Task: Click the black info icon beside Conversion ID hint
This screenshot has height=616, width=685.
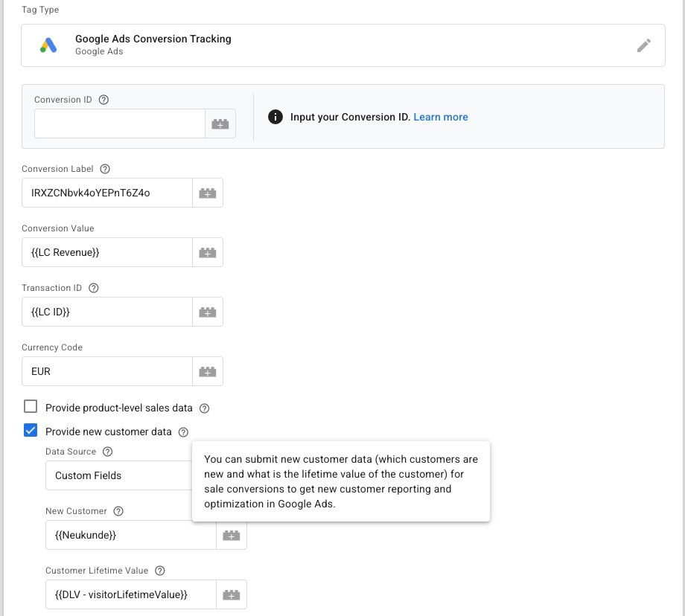Action: (x=275, y=117)
